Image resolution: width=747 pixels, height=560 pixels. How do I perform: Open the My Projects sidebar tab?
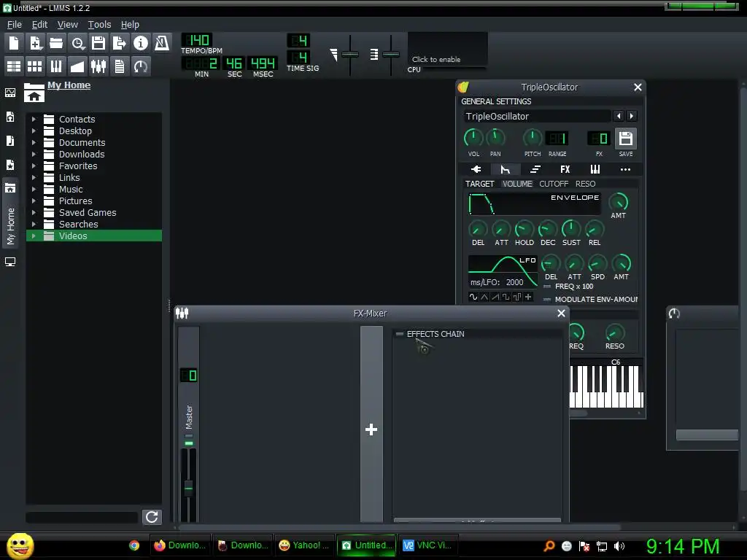[10, 117]
